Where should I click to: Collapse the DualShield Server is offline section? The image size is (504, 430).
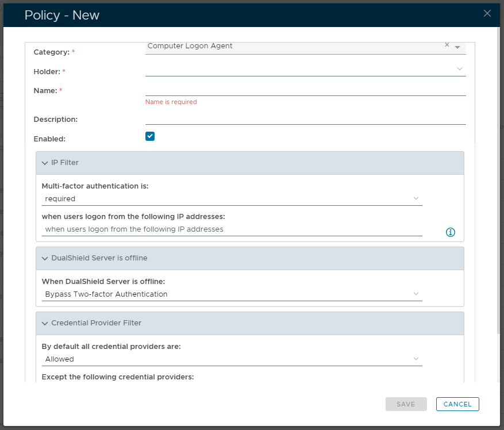[45, 258]
